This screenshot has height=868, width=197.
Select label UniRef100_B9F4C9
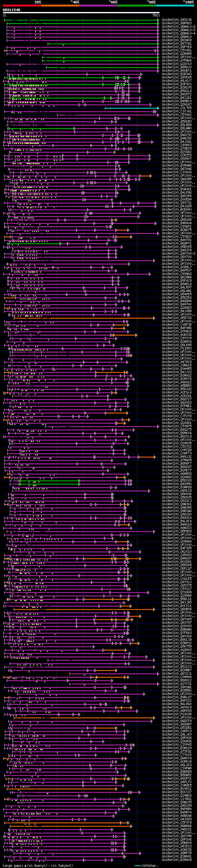tap(176, 281)
